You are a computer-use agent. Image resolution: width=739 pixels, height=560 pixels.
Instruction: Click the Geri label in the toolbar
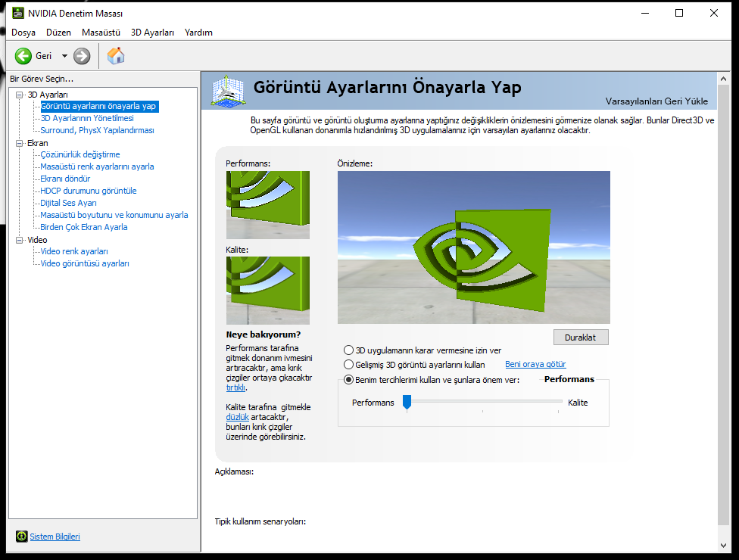coord(43,56)
